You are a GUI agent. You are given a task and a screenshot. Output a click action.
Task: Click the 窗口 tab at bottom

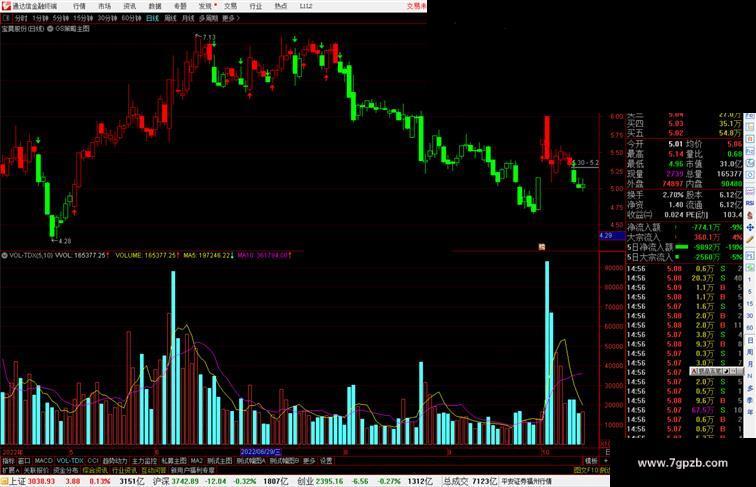pyautogui.click(x=24, y=461)
